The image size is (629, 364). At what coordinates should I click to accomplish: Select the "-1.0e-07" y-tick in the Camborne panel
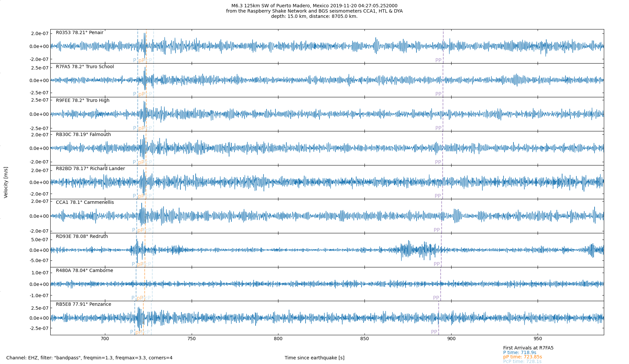(39, 296)
